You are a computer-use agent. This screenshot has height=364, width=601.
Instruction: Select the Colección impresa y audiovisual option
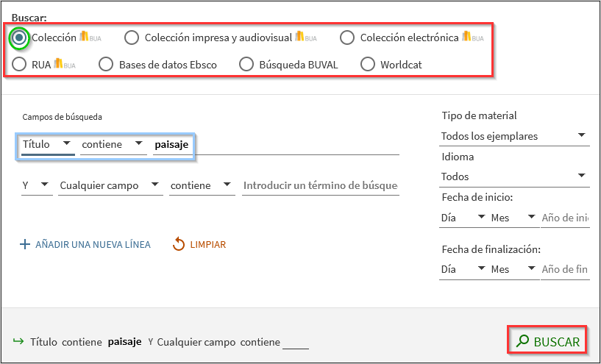[132, 38]
